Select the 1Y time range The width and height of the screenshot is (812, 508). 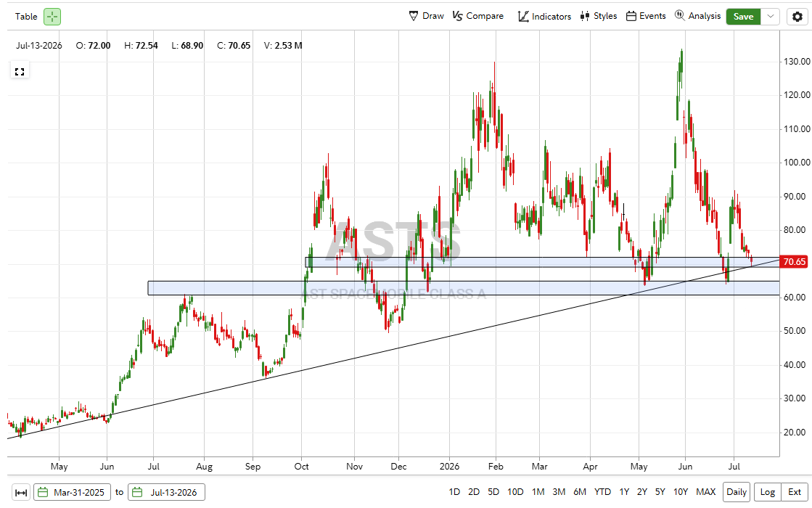coord(624,492)
